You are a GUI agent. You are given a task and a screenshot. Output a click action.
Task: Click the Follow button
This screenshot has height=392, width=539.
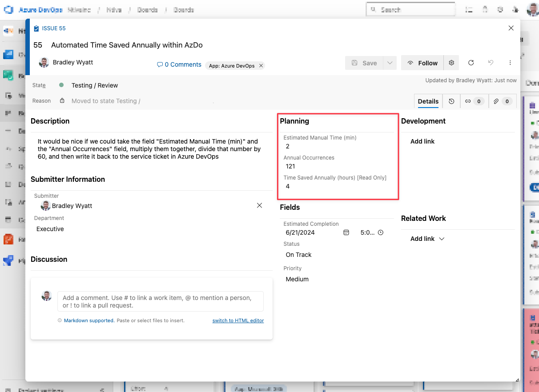pyautogui.click(x=422, y=63)
